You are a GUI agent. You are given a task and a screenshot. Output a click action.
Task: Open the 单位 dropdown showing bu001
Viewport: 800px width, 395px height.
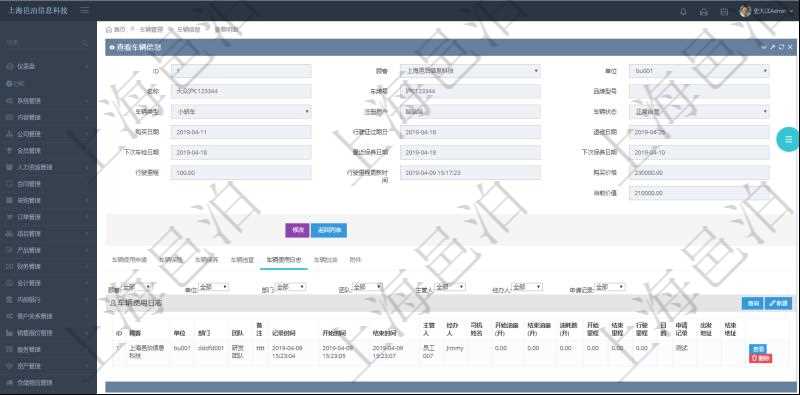[699, 71]
